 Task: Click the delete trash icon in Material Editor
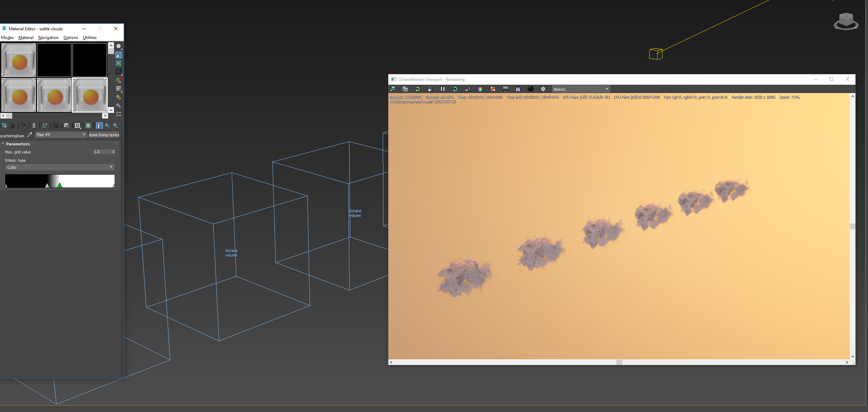point(34,125)
